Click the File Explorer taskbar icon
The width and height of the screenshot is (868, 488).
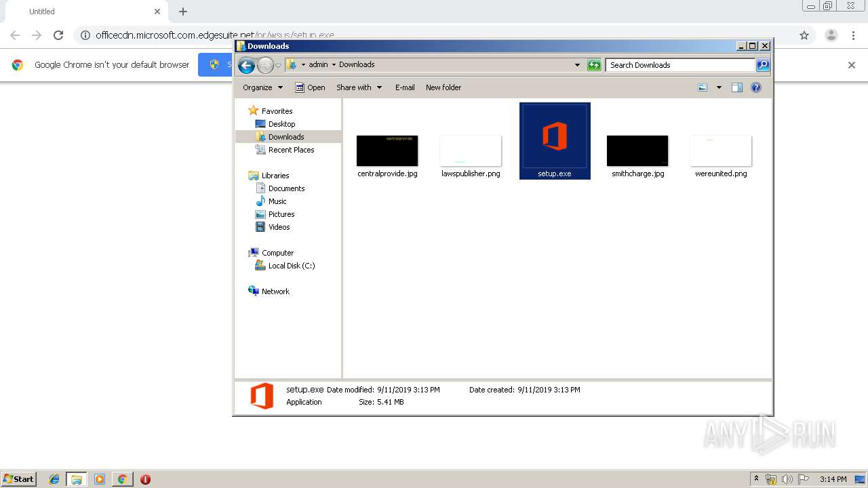pos(77,479)
